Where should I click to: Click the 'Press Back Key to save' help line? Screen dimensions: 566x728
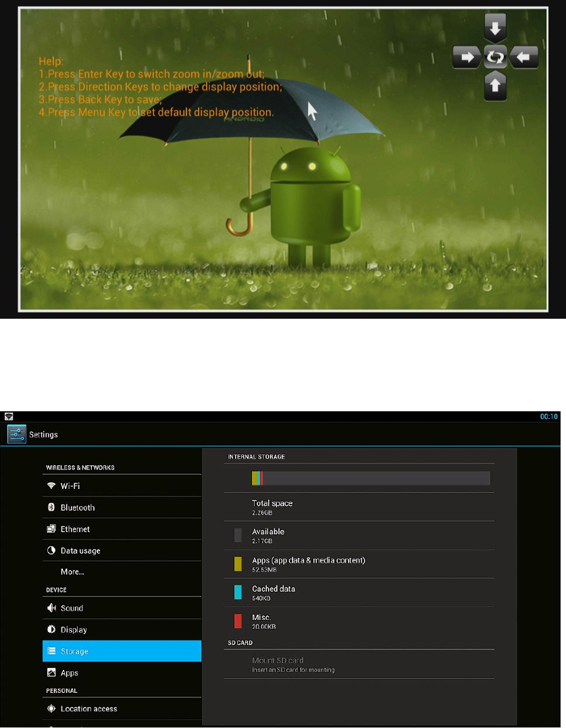pos(100,99)
